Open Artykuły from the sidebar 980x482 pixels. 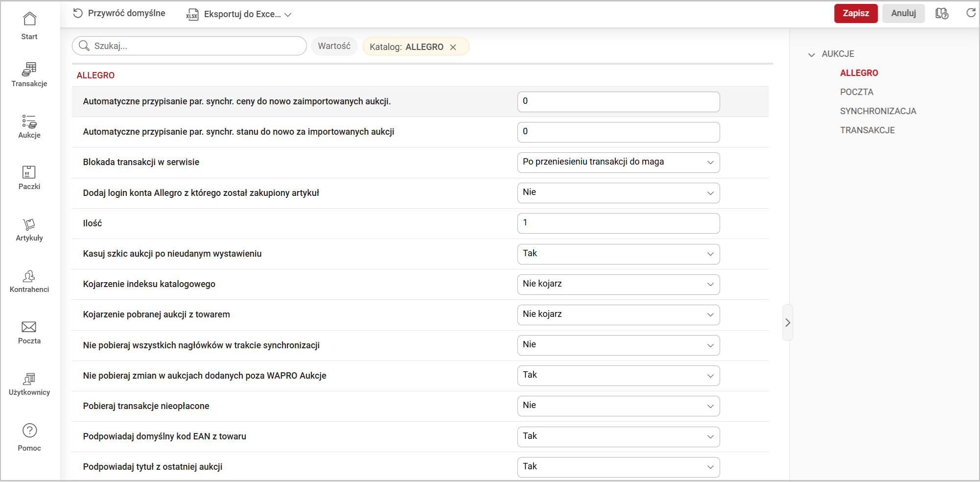click(x=29, y=229)
